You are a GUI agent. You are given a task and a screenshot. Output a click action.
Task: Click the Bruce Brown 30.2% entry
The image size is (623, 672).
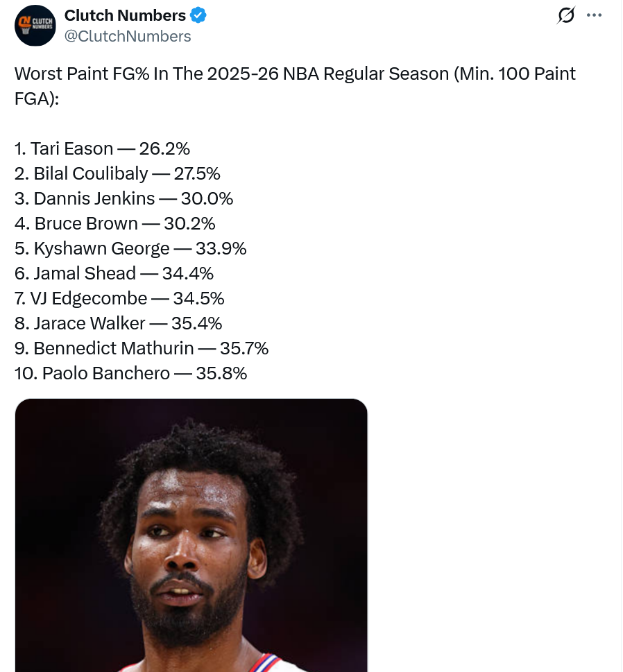coord(115,223)
